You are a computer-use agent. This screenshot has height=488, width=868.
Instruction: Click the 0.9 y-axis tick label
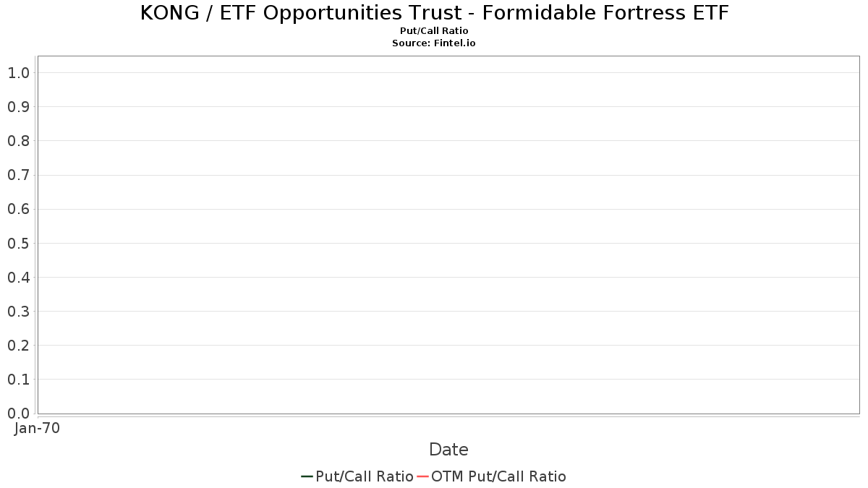(19, 107)
